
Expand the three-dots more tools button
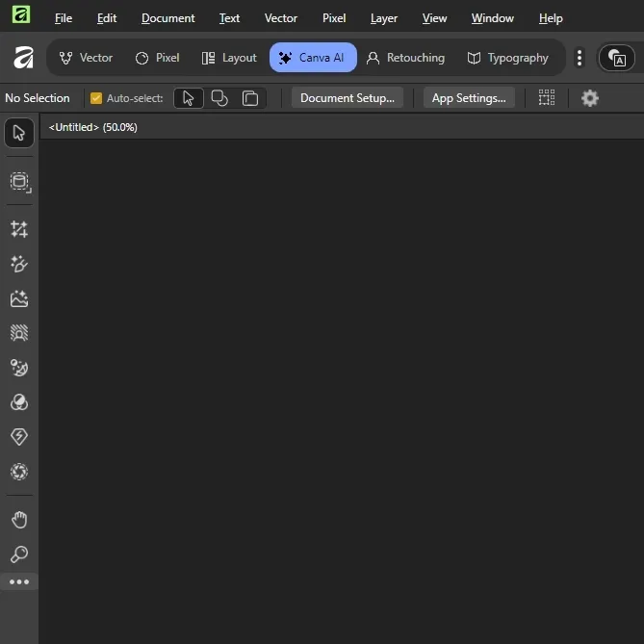[x=19, y=582]
